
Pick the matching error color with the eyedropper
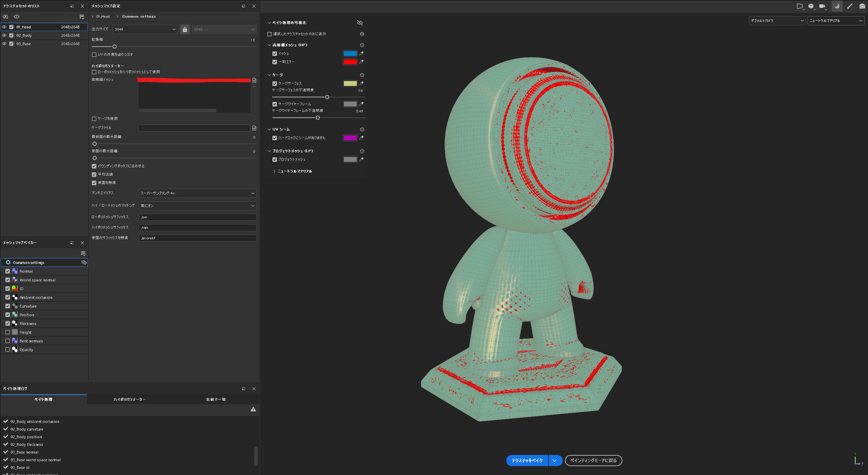(361, 62)
